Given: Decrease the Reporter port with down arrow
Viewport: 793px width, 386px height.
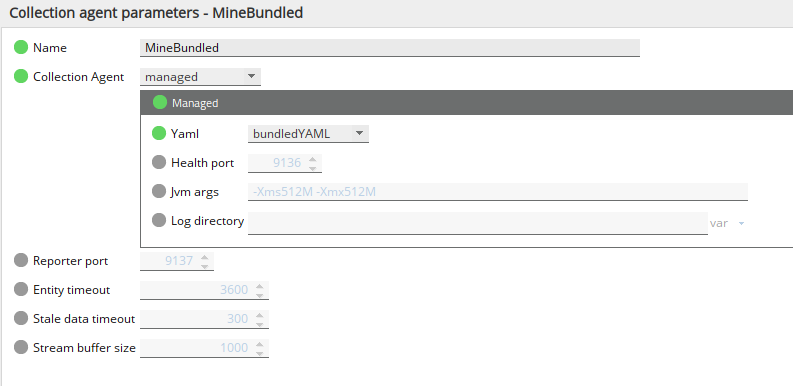Looking at the screenshot, I should pos(204,266).
